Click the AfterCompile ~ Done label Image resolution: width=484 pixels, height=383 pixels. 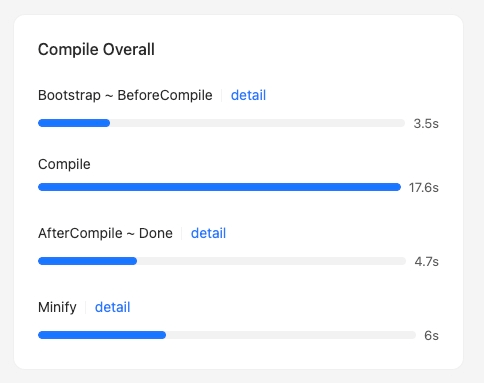(105, 233)
